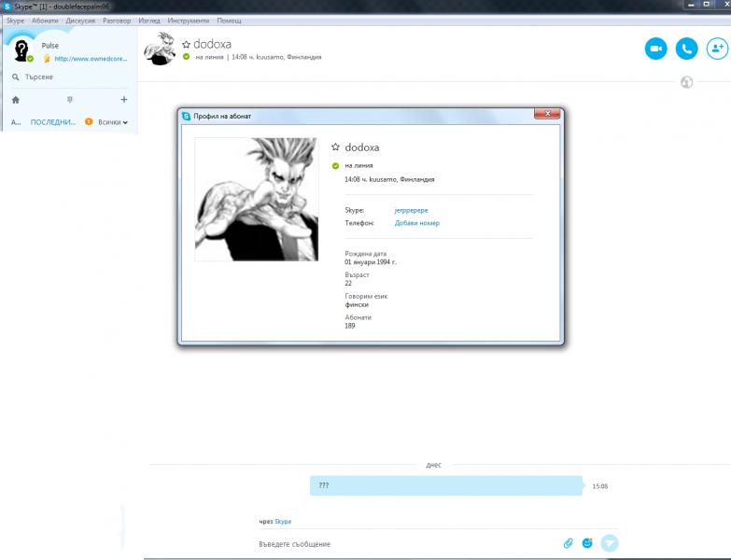The image size is (731, 560).
Task: Click the birthdate 01 януари 1994 г.
Action: click(x=370, y=262)
